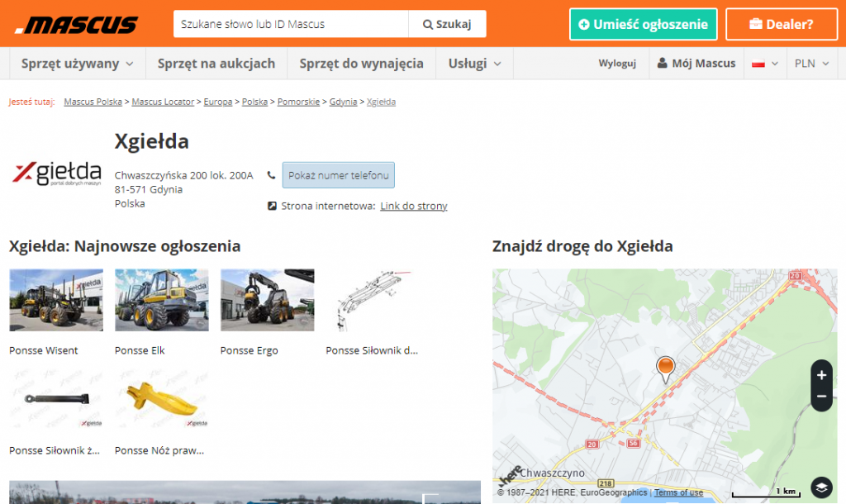Open Ponsse Wisent listing thumbnail
Image resolution: width=846 pixels, height=504 pixels.
click(x=56, y=300)
